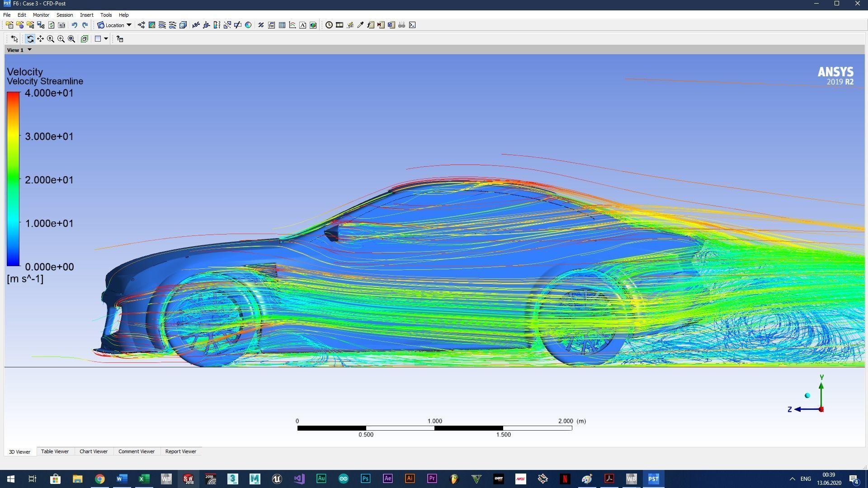This screenshot has width=868, height=488.
Task: Insert a contour plot
Action: 152,25
